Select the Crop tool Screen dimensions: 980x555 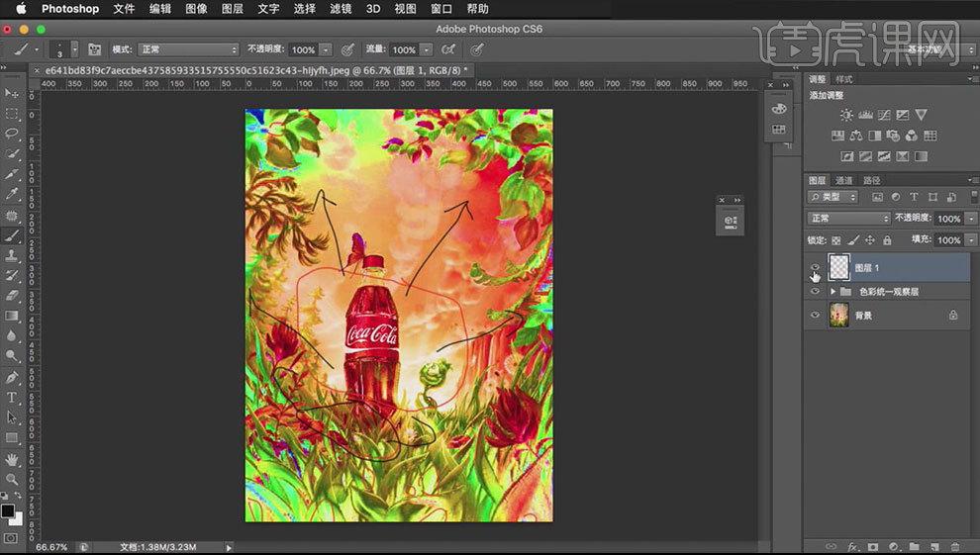(x=11, y=174)
